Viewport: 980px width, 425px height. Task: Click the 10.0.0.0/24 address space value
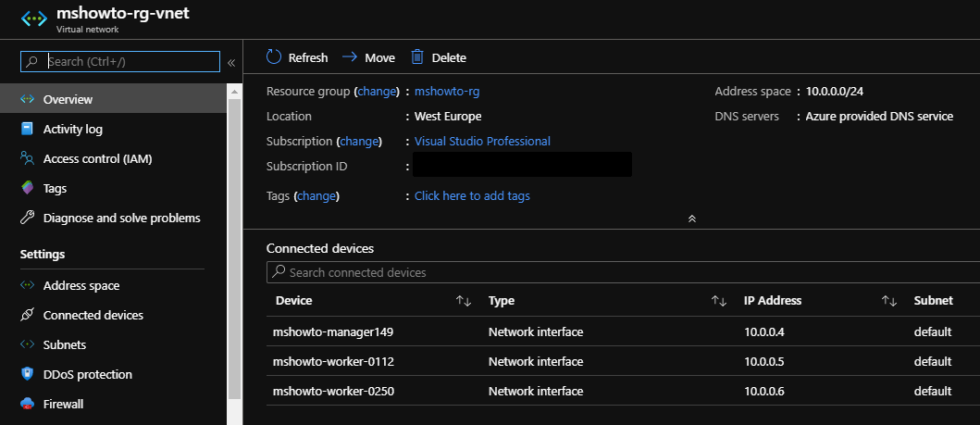tap(835, 92)
